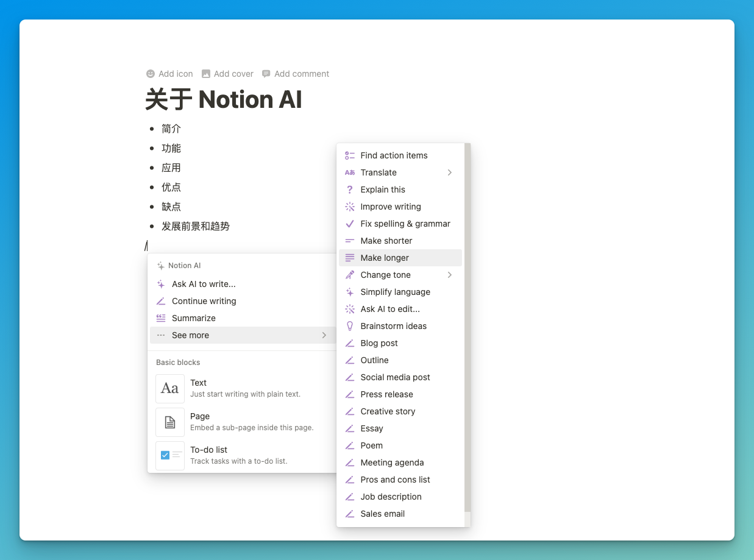
Task: Select Continue writing
Action: [204, 301]
